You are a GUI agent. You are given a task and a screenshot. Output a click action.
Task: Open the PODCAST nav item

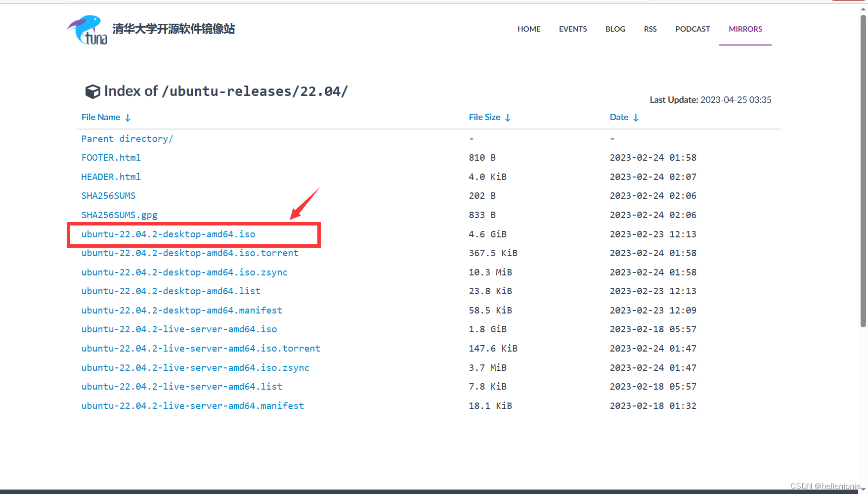(x=693, y=29)
